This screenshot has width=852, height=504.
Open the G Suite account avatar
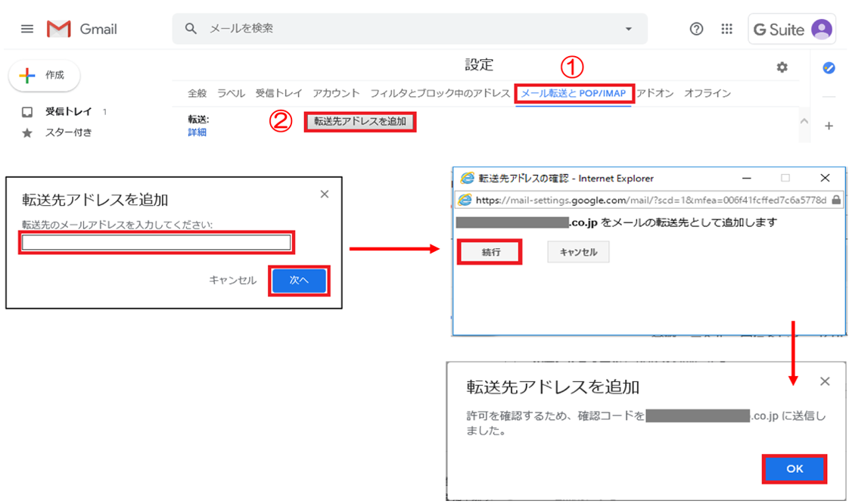coord(821,30)
